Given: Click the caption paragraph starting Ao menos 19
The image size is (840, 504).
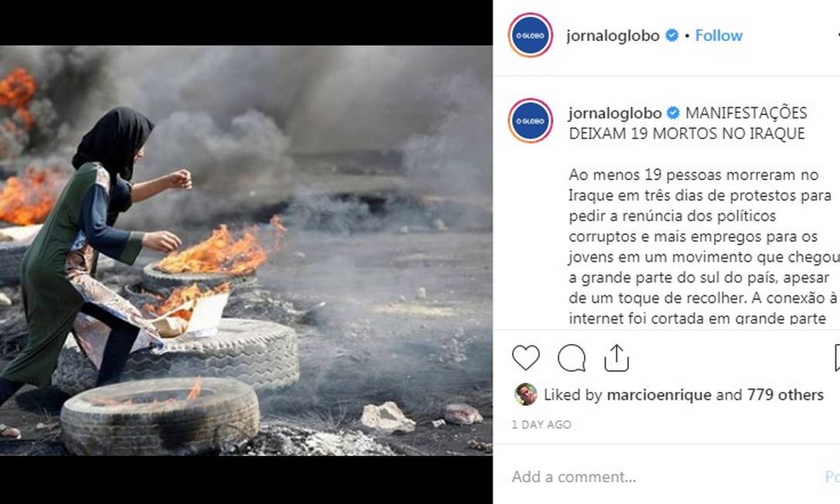Looking at the screenshot, I should coord(703,247).
